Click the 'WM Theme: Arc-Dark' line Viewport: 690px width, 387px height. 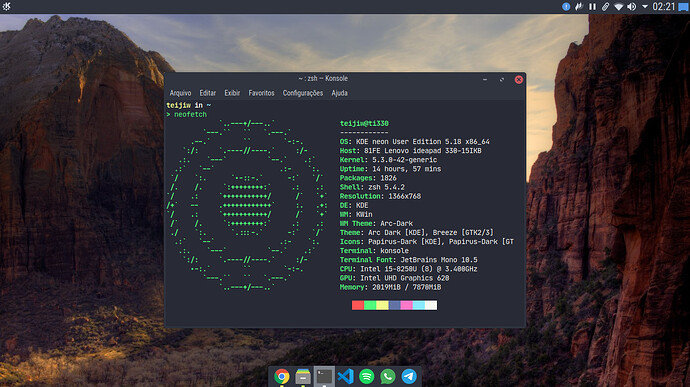(x=376, y=224)
